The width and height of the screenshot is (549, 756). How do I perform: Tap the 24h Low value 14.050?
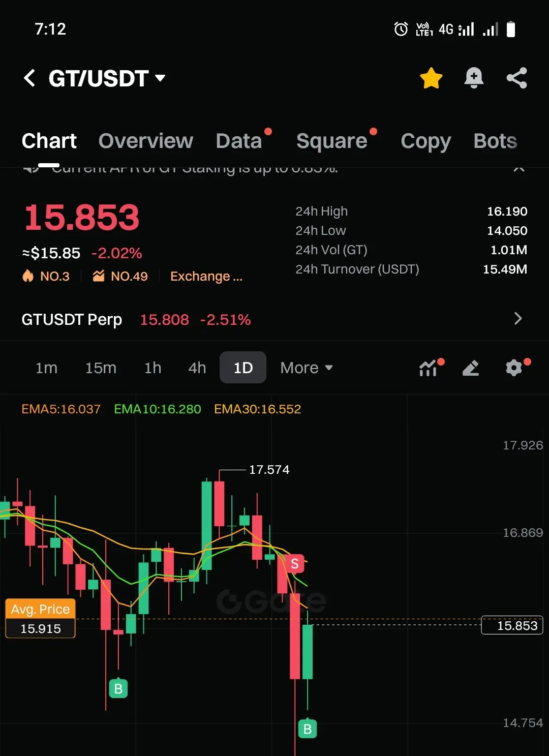[507, 230]
